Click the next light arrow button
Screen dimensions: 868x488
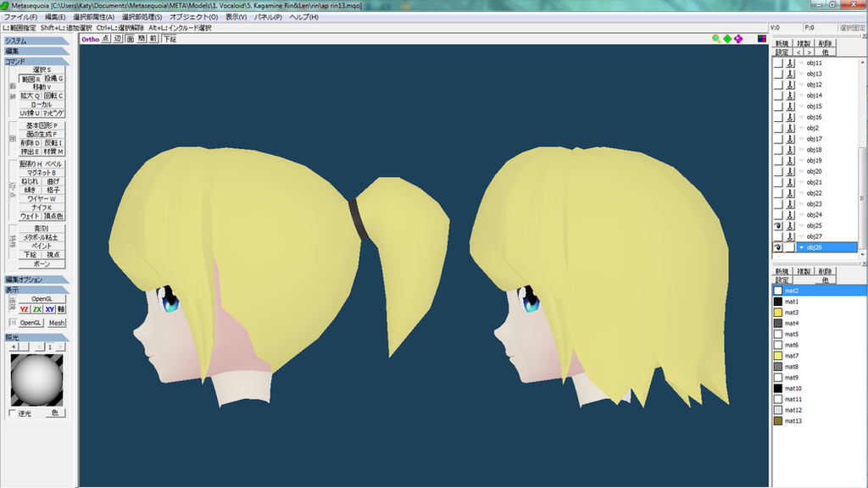coord(60,347)
